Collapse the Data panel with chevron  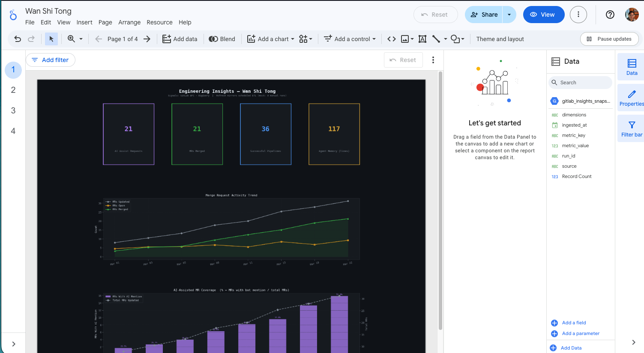click(x=634, y=342)
